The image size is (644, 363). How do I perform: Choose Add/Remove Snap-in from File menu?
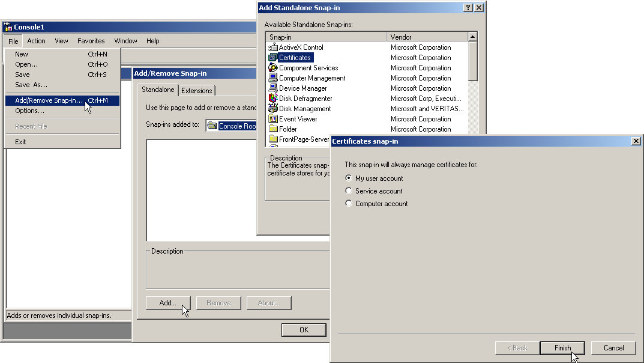pos(49,100)
